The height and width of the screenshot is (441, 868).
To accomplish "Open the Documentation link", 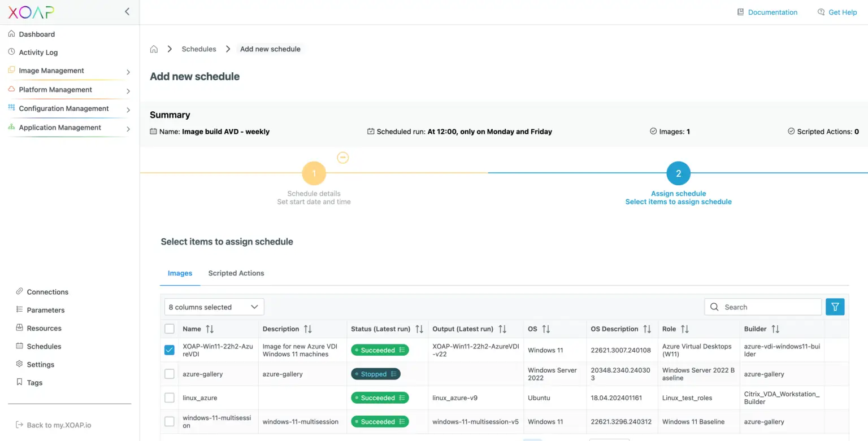I will coord(772,12).
